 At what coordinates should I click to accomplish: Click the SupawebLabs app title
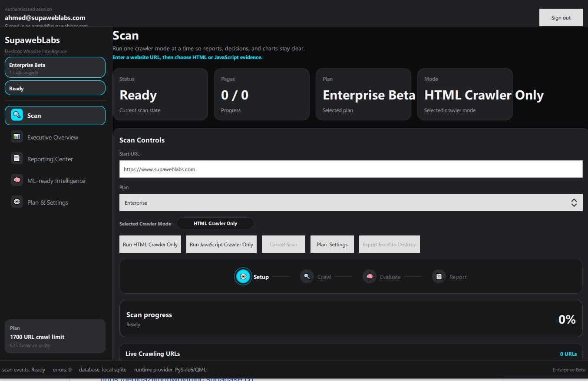point(32,40)
